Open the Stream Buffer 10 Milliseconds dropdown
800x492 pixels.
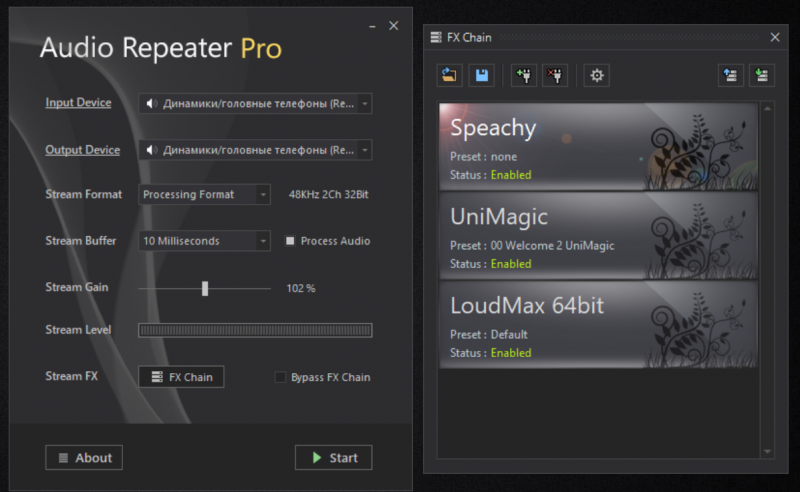[204, 241]
